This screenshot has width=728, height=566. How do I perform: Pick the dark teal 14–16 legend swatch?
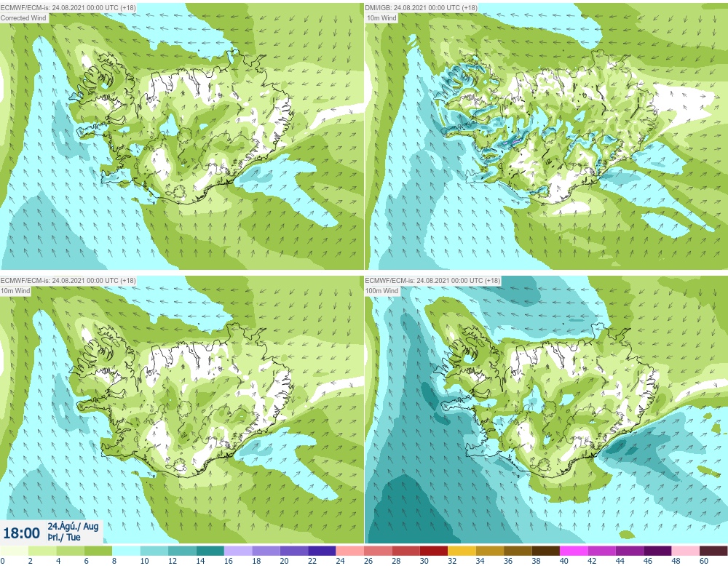pyautogui.click(x=210, y=551)
